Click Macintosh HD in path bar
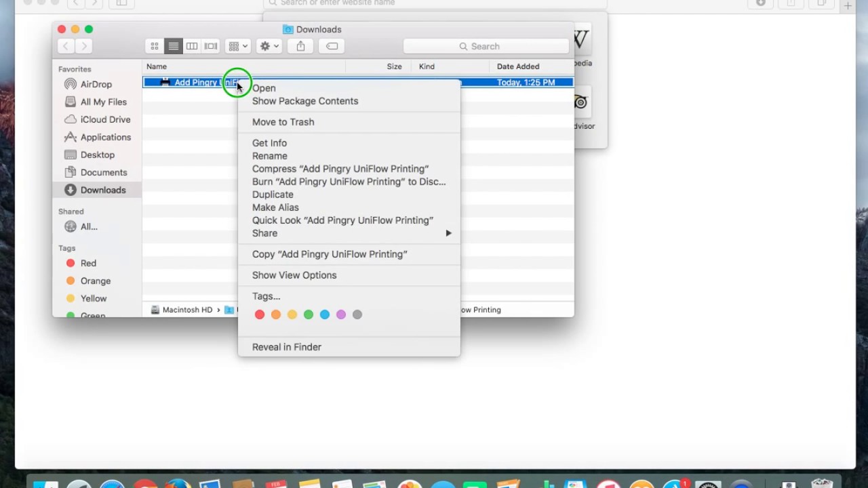Viewport: 868px width, 488px height. point(182,310)
